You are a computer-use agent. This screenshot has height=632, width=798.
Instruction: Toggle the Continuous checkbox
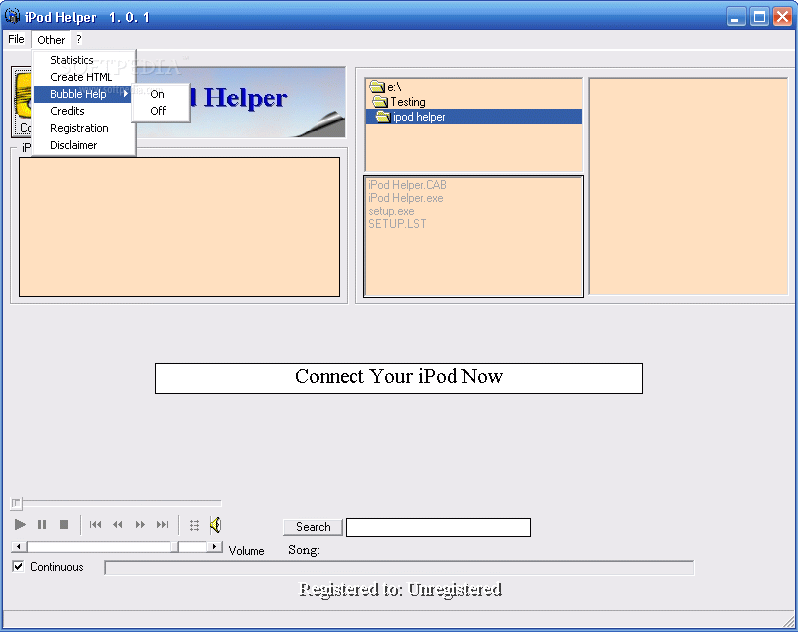pyautogui.click(x=18, y=566)
